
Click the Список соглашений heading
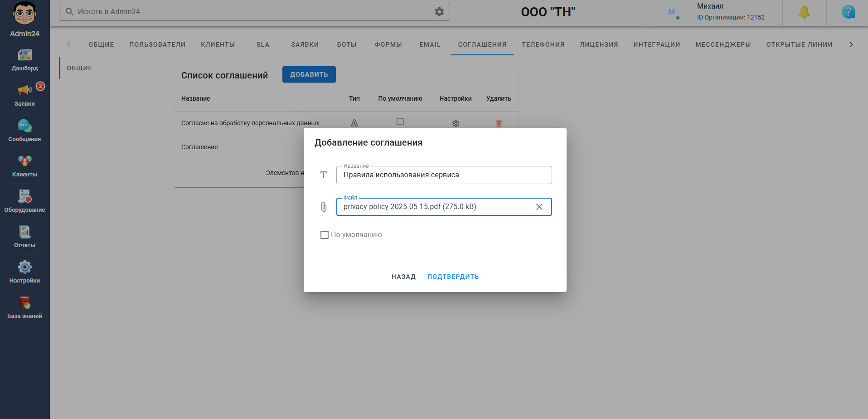click(x=225, y=75)
